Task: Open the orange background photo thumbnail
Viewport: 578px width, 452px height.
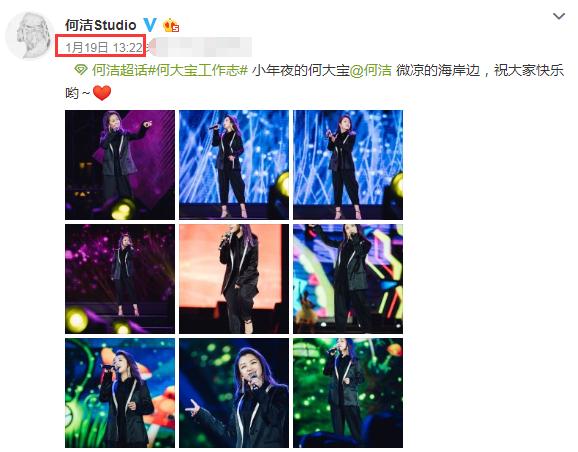Action: tap(234, 279)
